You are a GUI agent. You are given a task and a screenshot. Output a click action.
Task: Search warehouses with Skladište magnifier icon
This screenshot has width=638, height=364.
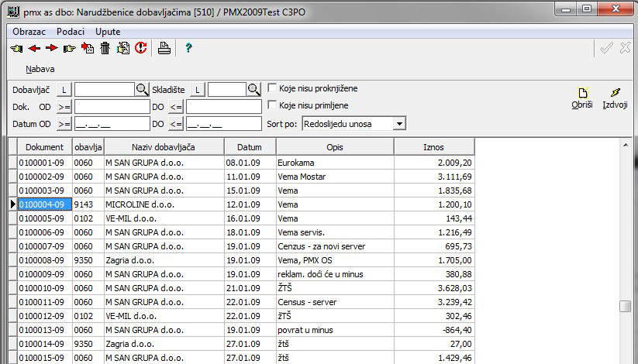click(x=254, y=90)
